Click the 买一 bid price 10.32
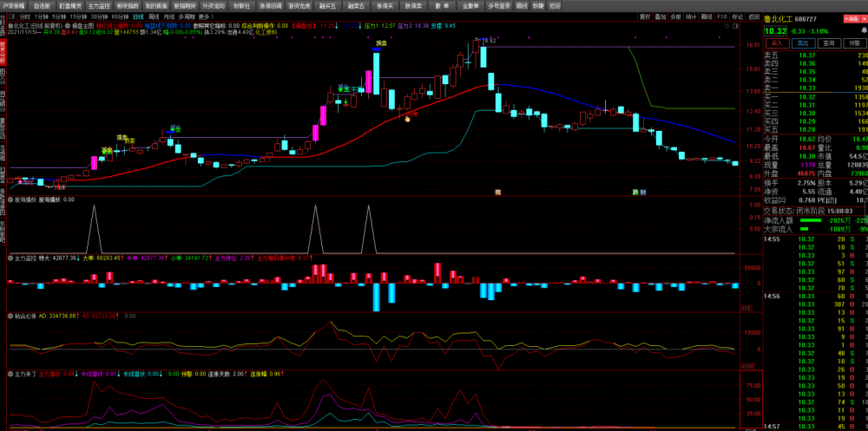868x431 pixels. coord(806,97)
